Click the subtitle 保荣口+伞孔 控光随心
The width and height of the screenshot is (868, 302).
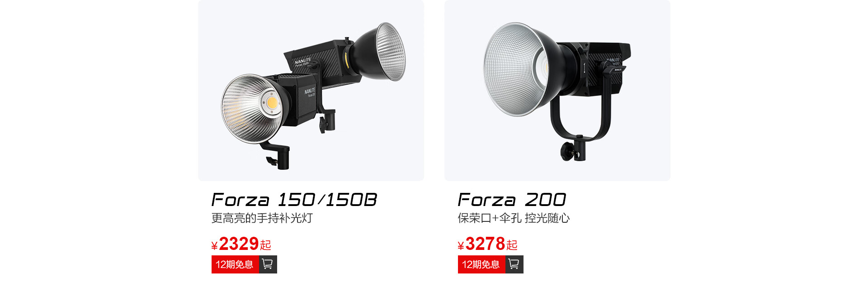point(514,218)
